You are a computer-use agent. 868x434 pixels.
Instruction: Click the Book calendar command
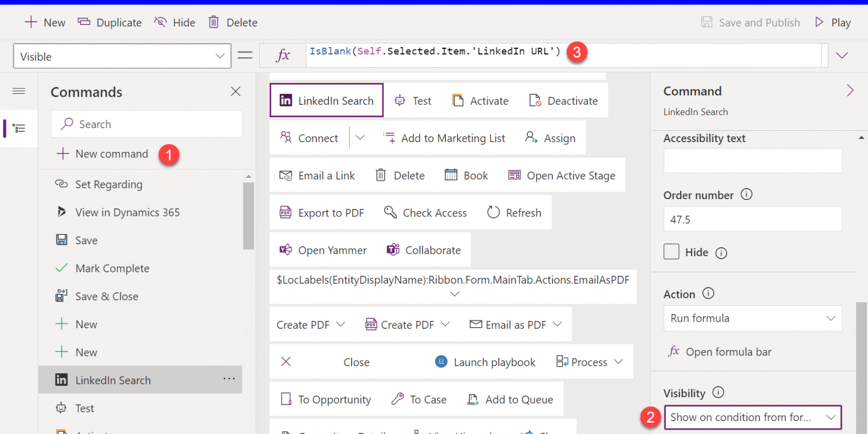tap(467, 176)
